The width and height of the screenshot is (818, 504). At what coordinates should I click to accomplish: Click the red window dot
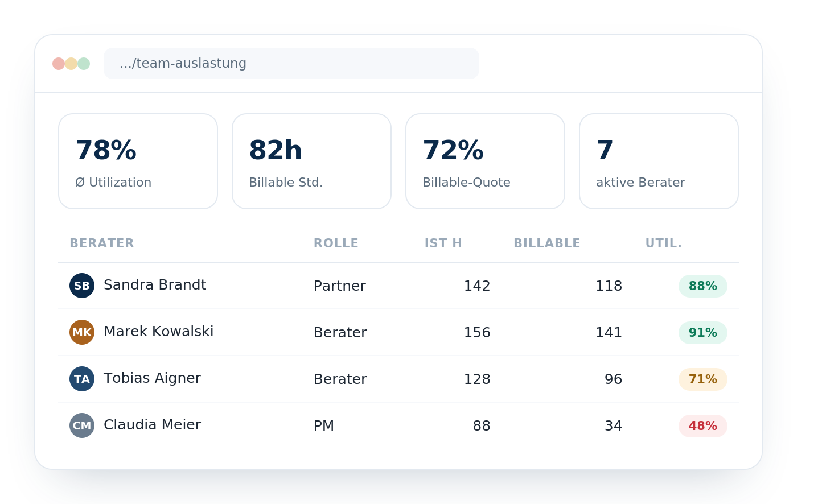coord(59,64)
